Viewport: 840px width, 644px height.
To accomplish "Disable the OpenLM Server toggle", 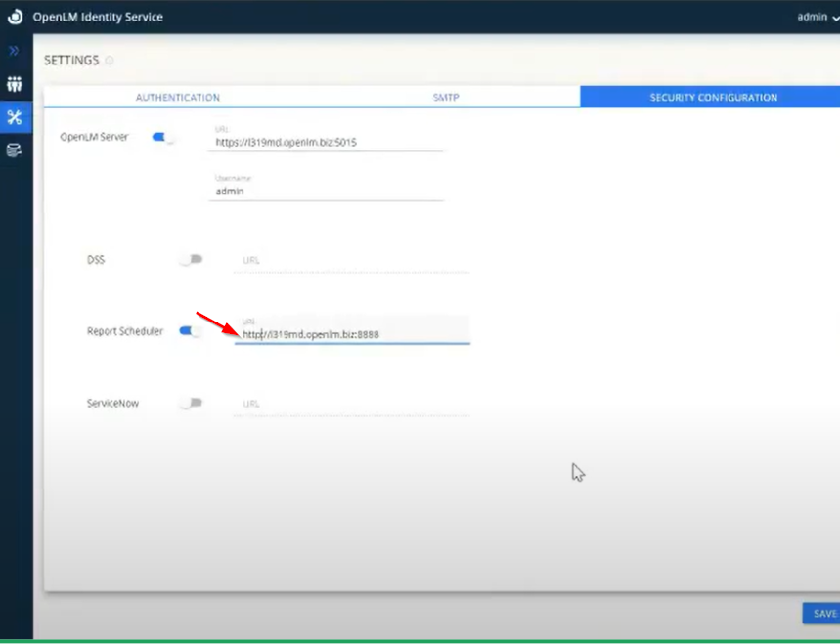I will point(162,137).
